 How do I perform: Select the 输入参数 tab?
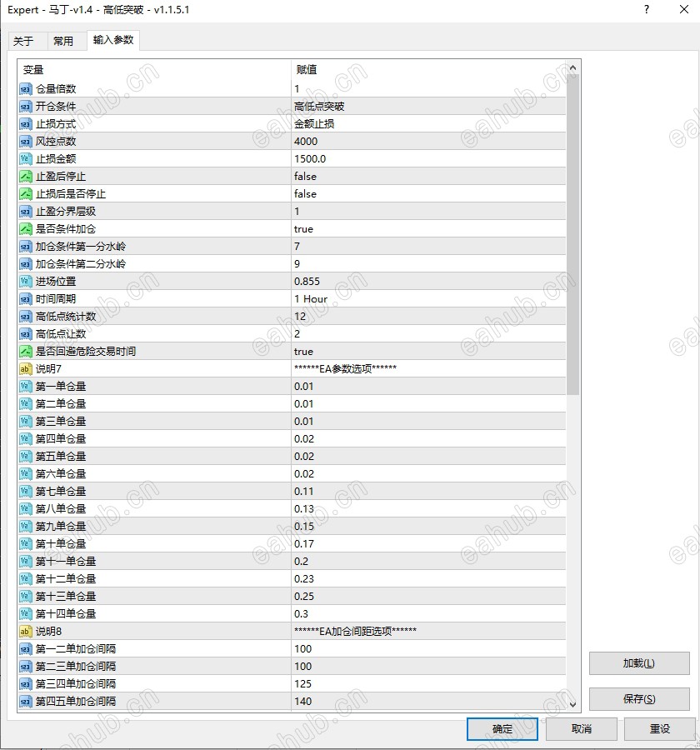click(113, 40)
